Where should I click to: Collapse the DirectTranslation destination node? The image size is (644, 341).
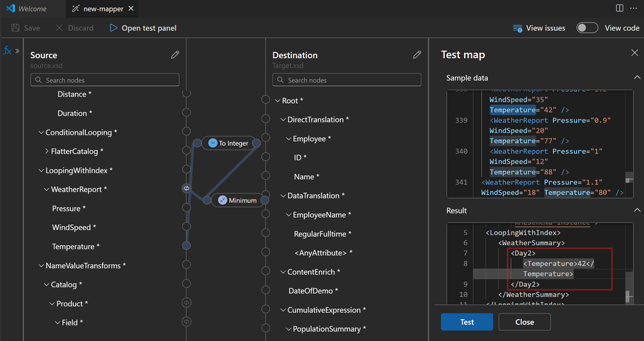(x=283, y=119)
